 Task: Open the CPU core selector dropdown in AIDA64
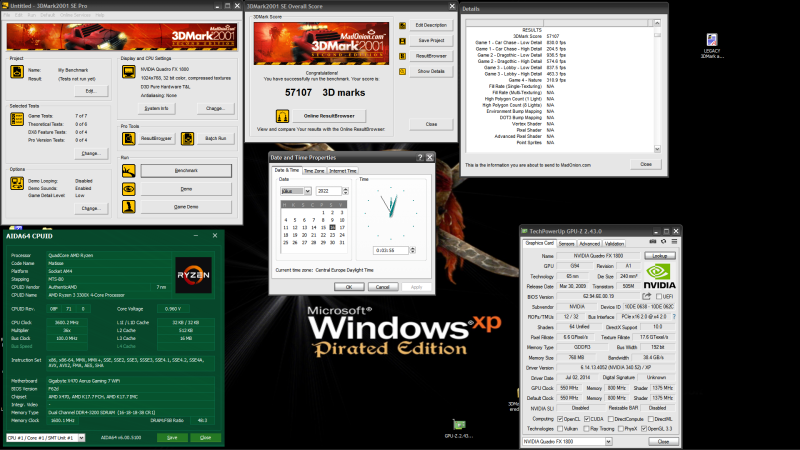tap(81, 438)
